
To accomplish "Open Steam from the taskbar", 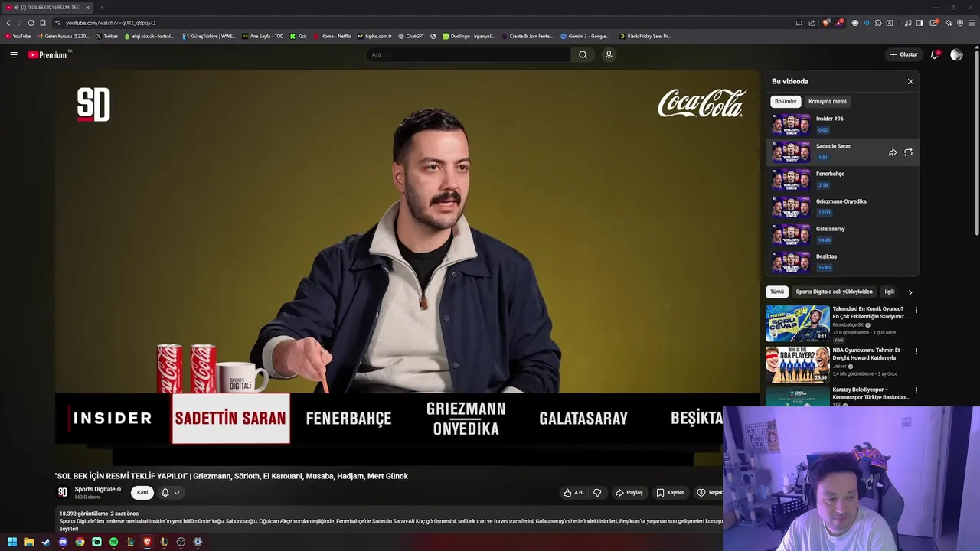I will [46, 542].
